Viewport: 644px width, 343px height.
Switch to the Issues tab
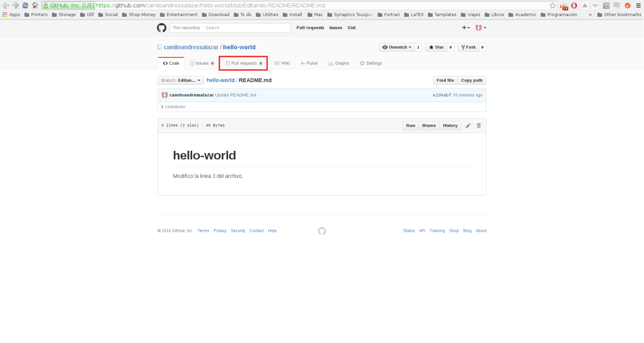click(x=202, y=63)
